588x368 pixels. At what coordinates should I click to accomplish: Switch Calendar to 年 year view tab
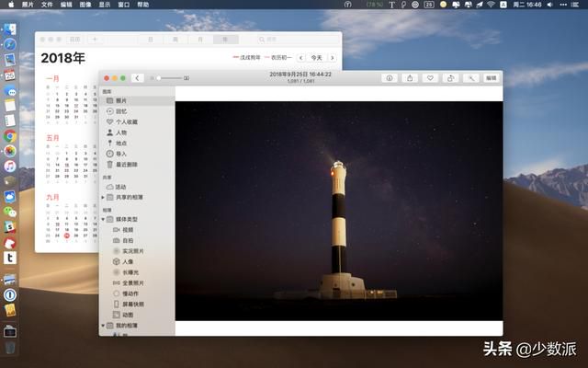pos(226,39)
